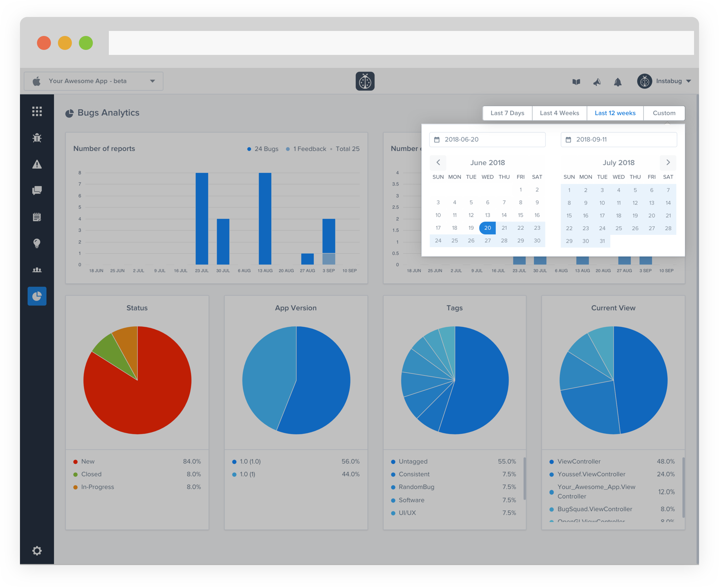Image resolution: width=719 pixels, height=588 pixels.
Task: Click the Bugs Analytics title pie icon
Action: click(x=70, y=113)
